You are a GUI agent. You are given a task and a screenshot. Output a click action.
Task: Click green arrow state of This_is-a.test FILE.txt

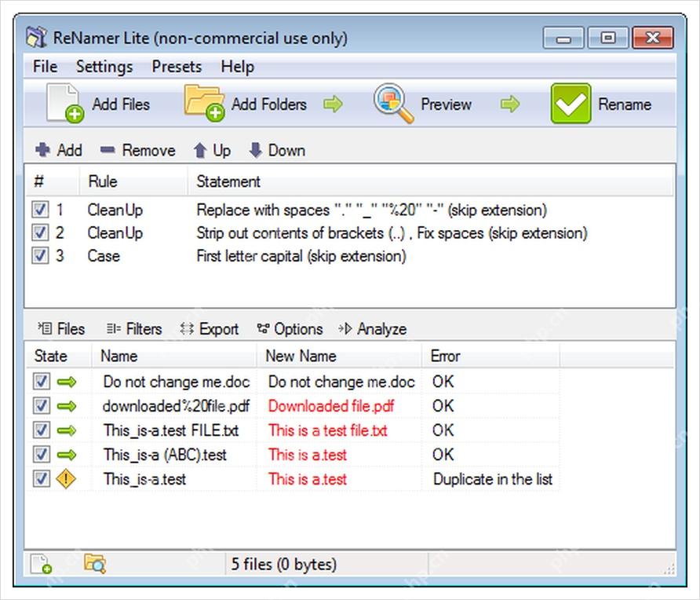pyautogui.click(x=67, y=430)
